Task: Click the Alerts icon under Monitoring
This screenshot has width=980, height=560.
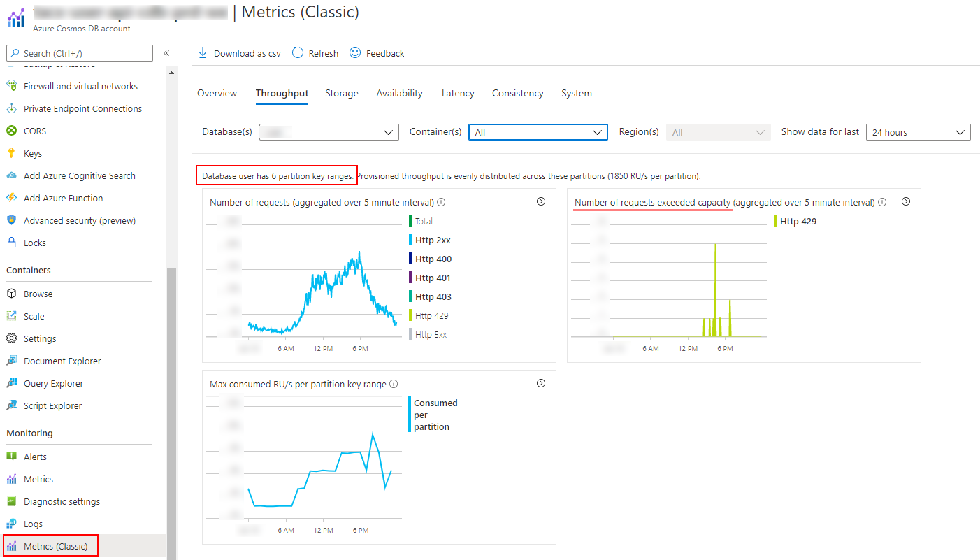Action: click(x=11, y=457)
